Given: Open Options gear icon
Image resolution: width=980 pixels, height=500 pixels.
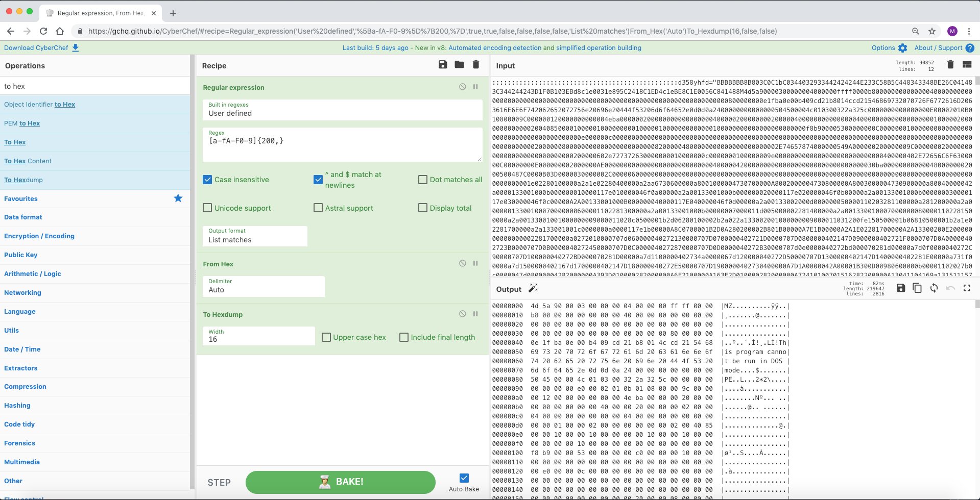Looking at the screenshot, I should (x=903, y=48).
